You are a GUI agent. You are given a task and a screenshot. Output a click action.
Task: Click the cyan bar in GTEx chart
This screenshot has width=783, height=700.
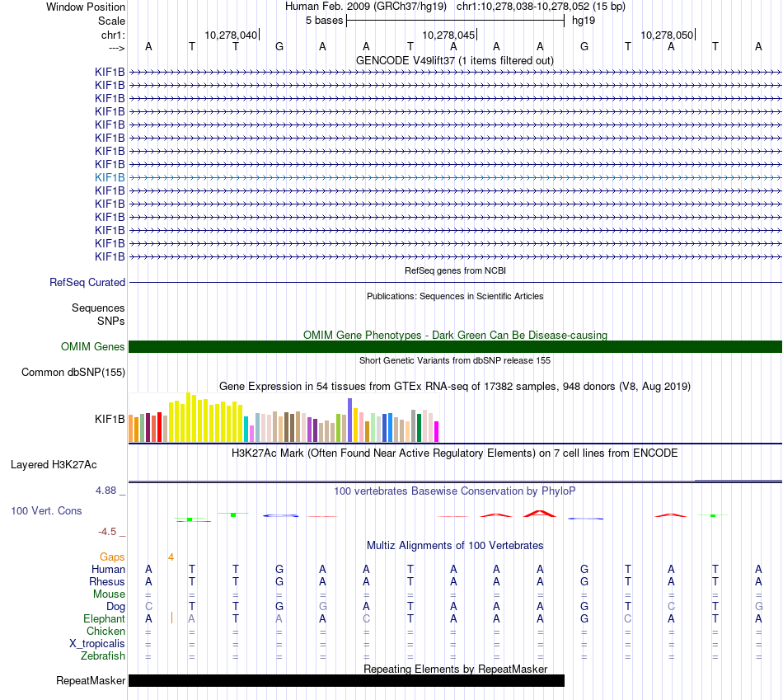[246, 430]
